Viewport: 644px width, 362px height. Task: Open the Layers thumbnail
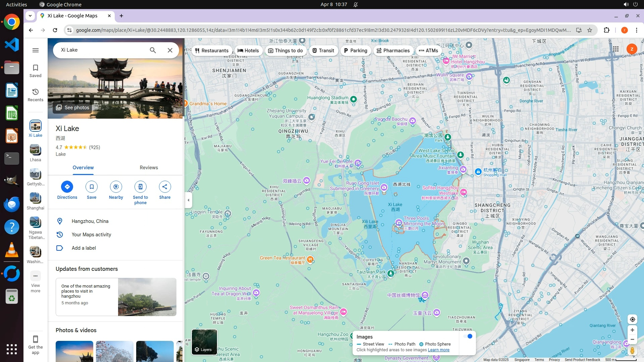click(x=204, y=342)
